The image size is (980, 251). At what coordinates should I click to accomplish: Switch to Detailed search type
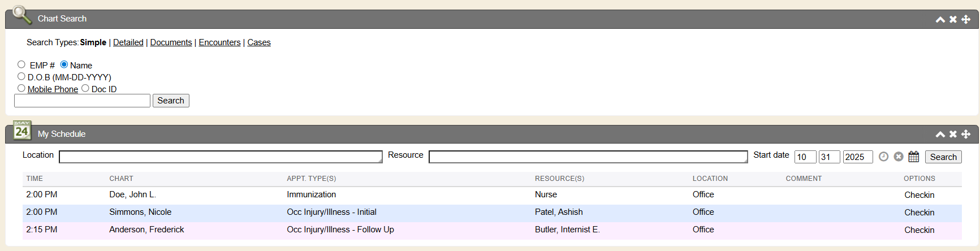click(128, 42)
